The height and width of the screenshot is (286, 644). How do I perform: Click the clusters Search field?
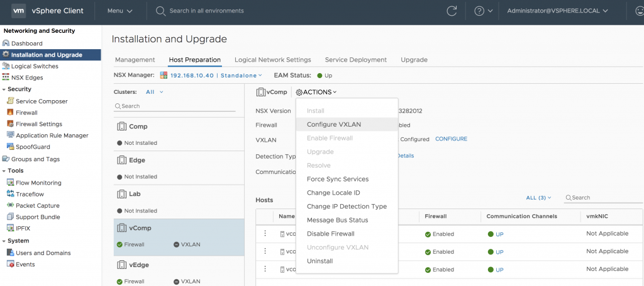175,106
